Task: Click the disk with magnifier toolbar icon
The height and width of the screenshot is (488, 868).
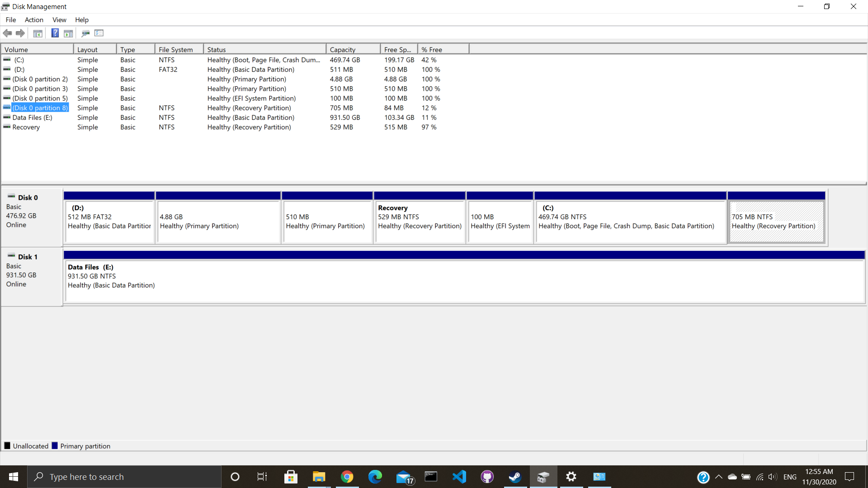Action: 85,33
